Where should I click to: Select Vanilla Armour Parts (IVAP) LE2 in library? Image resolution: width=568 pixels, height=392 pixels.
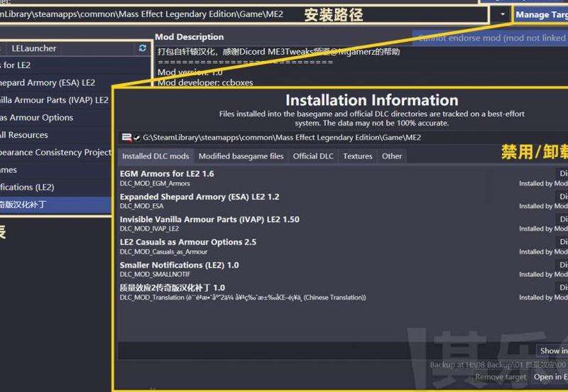click(56, 100)
